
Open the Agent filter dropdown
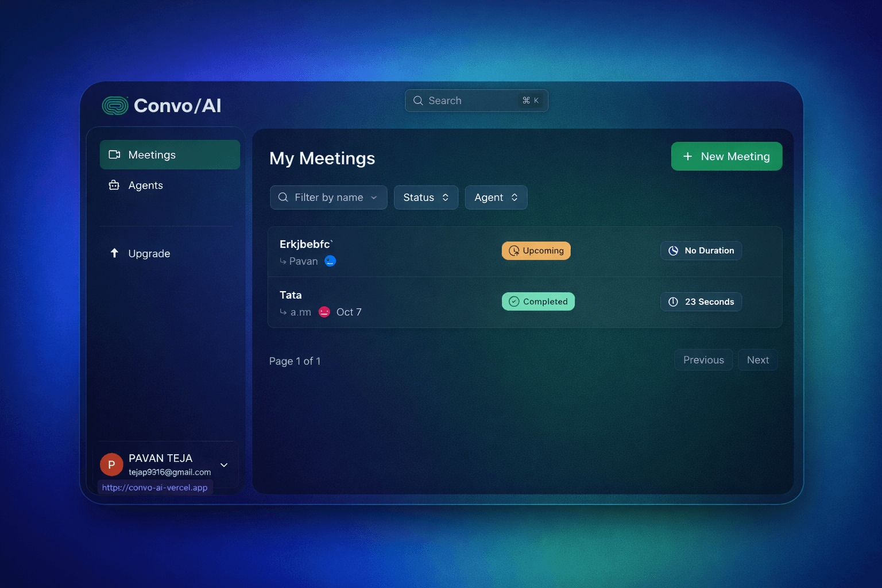click(496, 198)
